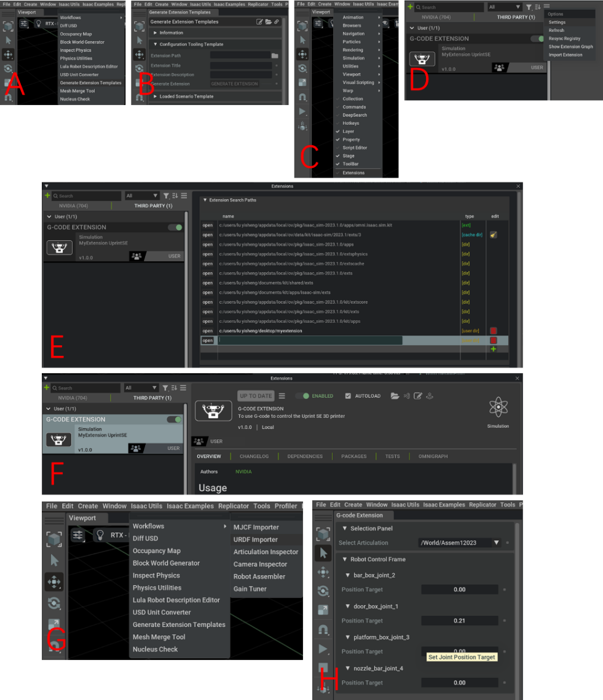Uncheck the AUTOLOAD checkbox
Viewport: 603px width, 700px height.
pyautogui.click(x=348, y=396)
